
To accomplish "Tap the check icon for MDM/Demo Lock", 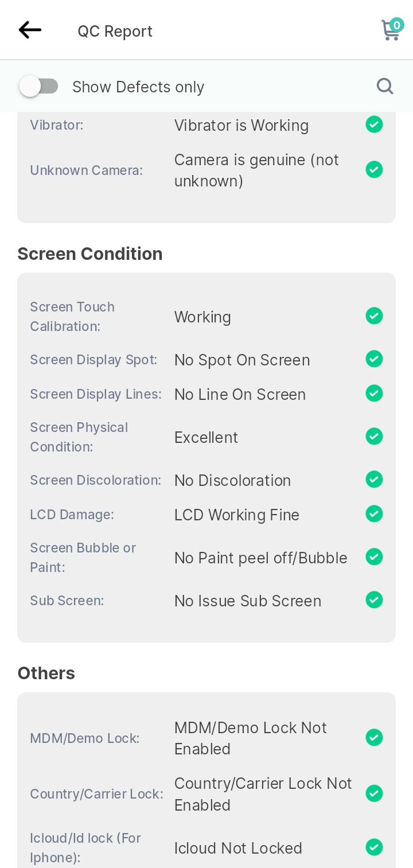I will pyautogui.click(x=374, y=737).
